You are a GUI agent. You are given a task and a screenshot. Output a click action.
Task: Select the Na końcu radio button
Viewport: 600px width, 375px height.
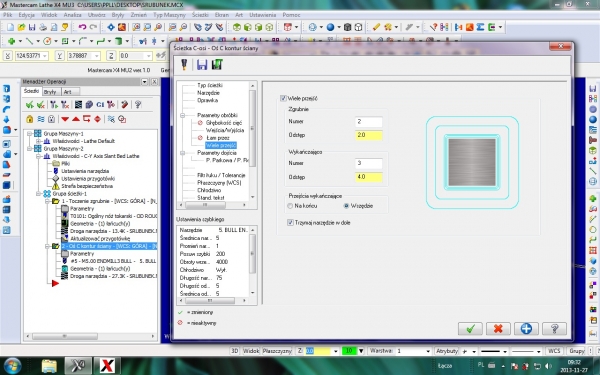pos(290,206)
